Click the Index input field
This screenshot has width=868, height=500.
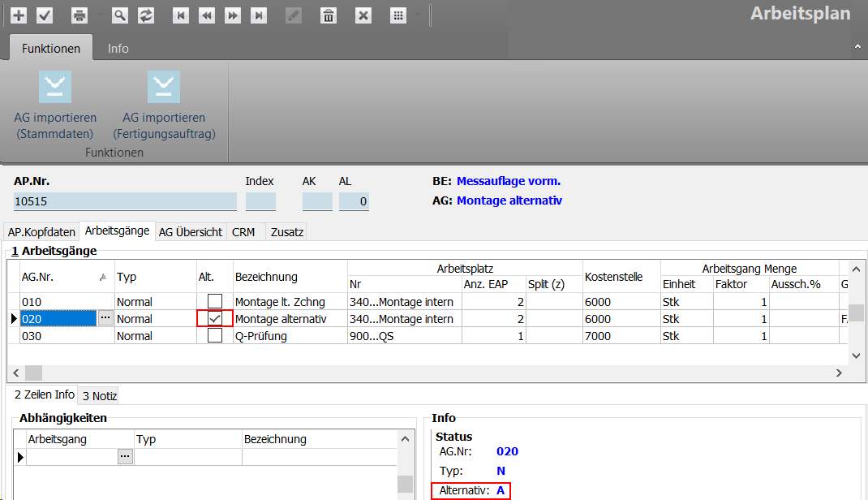coord(260,201)
